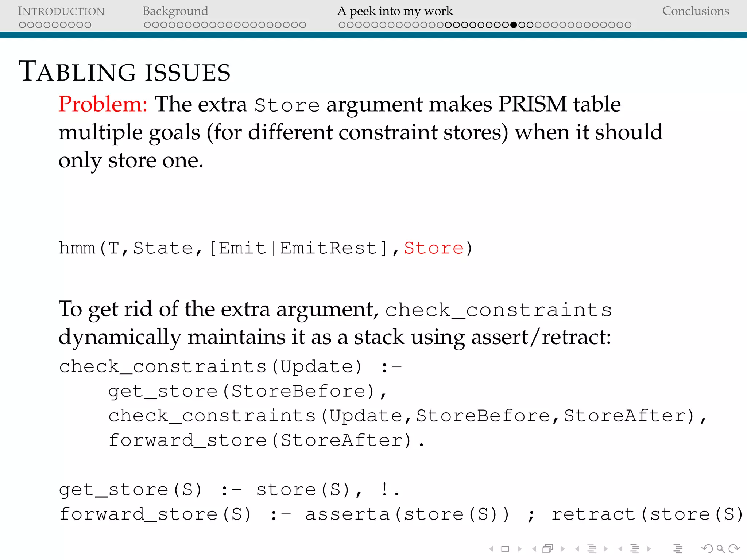
Task: Open the 'A peek into my work' section
Action: point(395,11)
